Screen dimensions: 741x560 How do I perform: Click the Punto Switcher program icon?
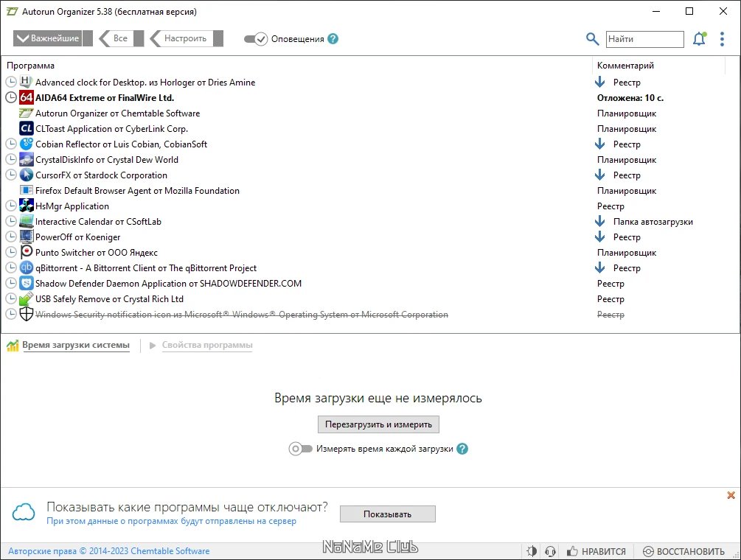(25, 252)
